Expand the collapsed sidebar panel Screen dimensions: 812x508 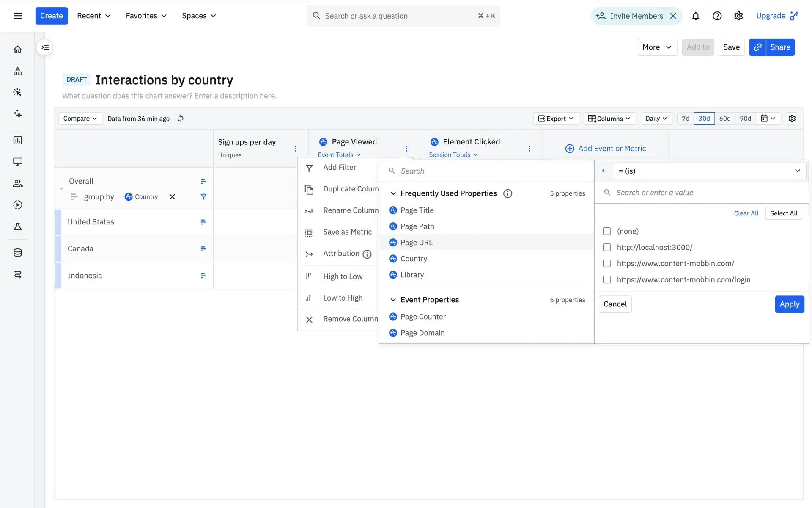pos(45,47)
